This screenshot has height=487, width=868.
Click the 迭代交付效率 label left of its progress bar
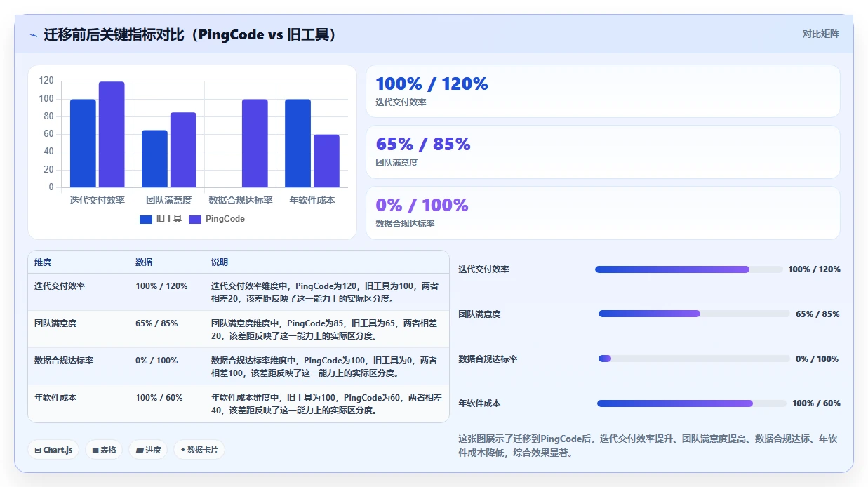(483, 269)
